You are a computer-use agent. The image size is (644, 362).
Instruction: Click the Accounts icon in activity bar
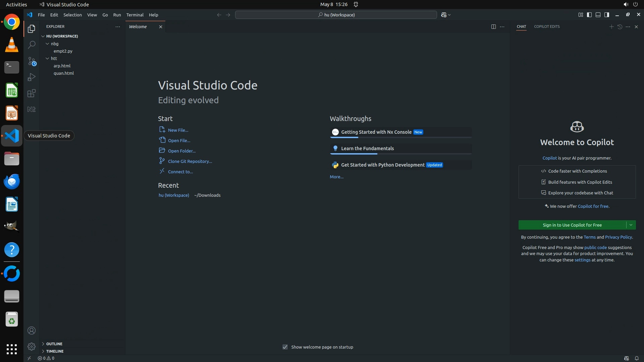pyautogui.click(x=32, y=330)
